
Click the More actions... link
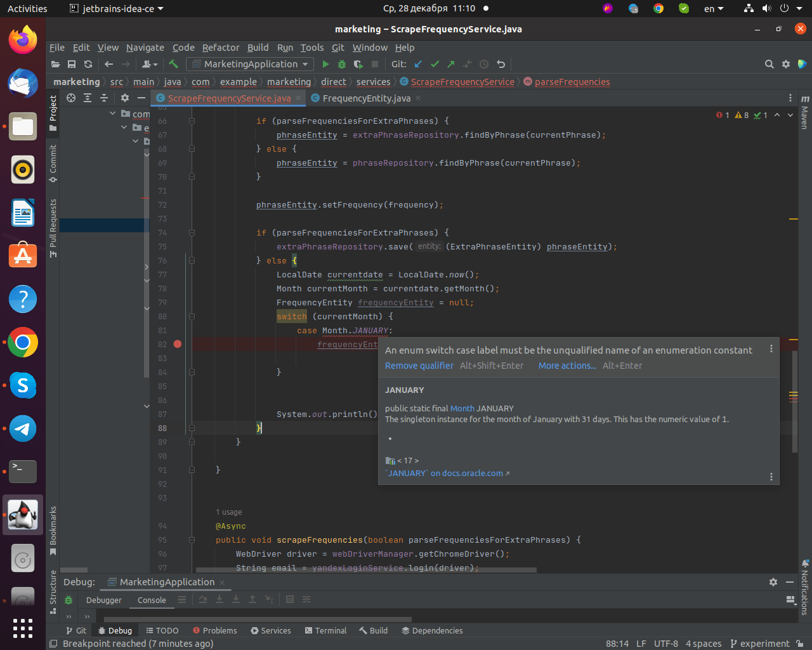point(567,366)
